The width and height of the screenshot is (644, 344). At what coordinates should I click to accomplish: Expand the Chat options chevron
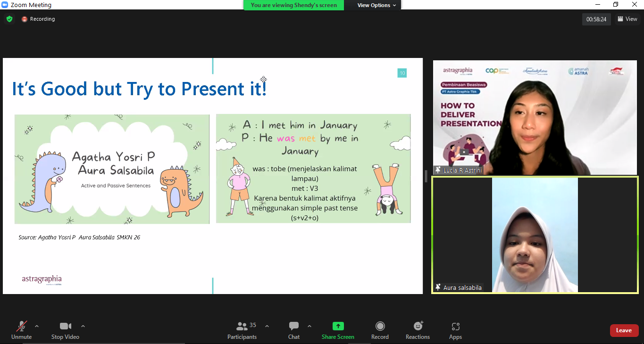pyautogui.click(x=309, y=326)
